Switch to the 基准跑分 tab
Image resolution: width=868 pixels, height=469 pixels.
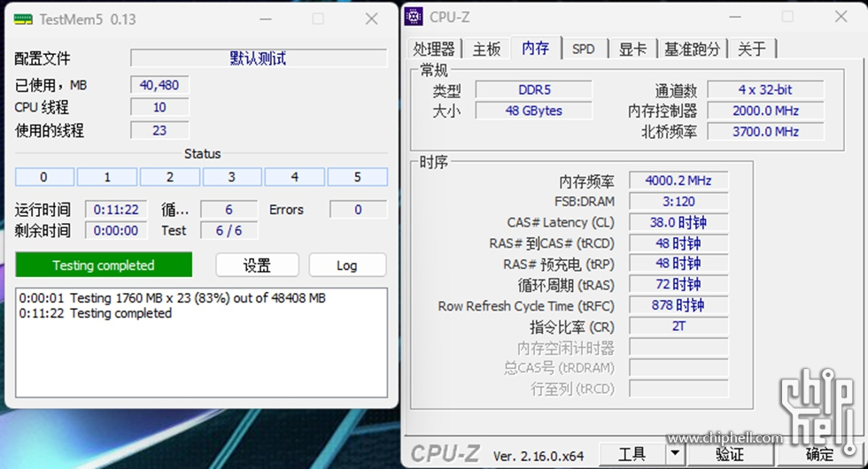pyautogui.click(x=692, y=50)
